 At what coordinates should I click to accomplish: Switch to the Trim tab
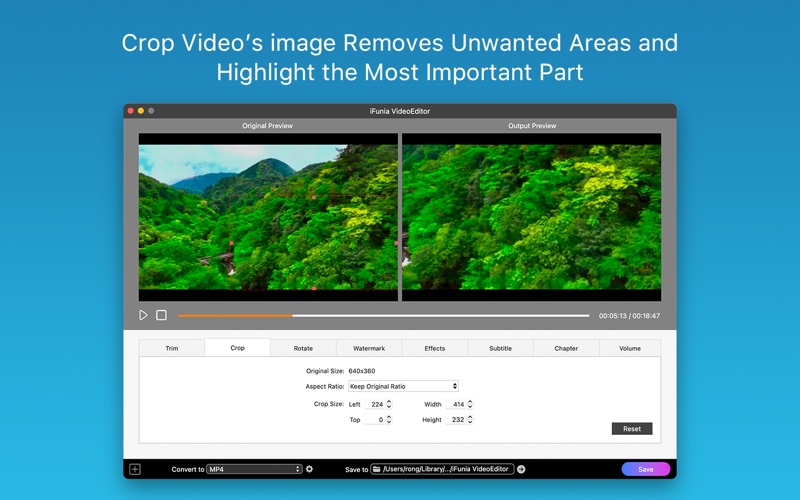172,348
